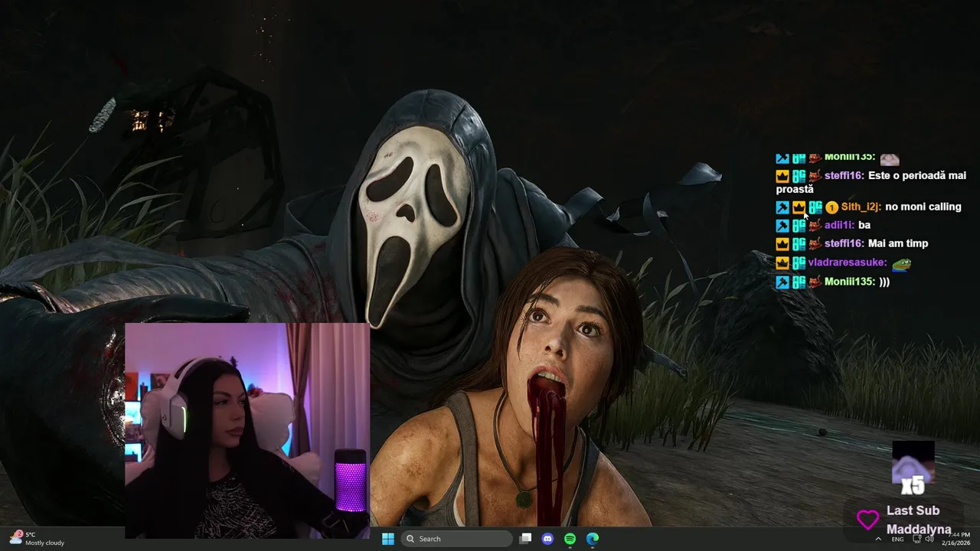Open Microsoft Edge from the taskbar
The width and height of the screenshot is (980, 551).
pyautogui.click(x=593, y=539)
